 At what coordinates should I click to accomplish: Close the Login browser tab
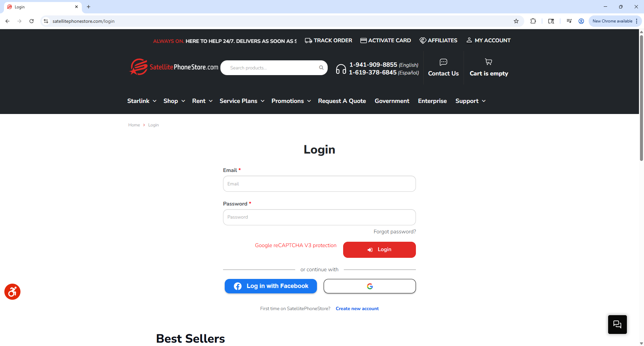coord(76,7)
